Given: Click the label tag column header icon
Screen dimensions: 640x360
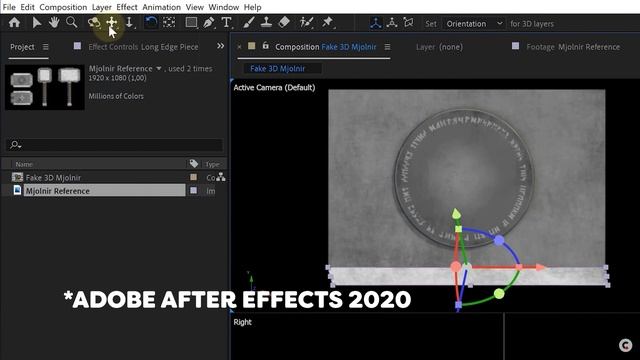Looking at the screenshot, I should coord(193,164).
